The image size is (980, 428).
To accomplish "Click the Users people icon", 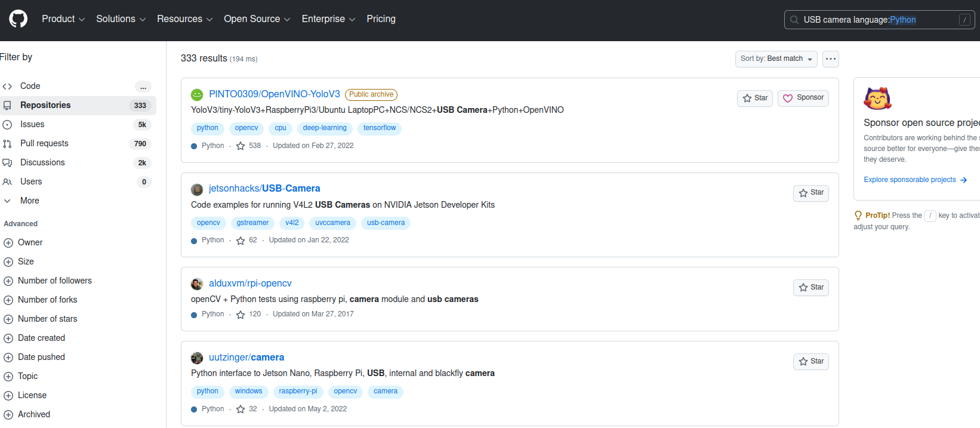I will [7, 182].
